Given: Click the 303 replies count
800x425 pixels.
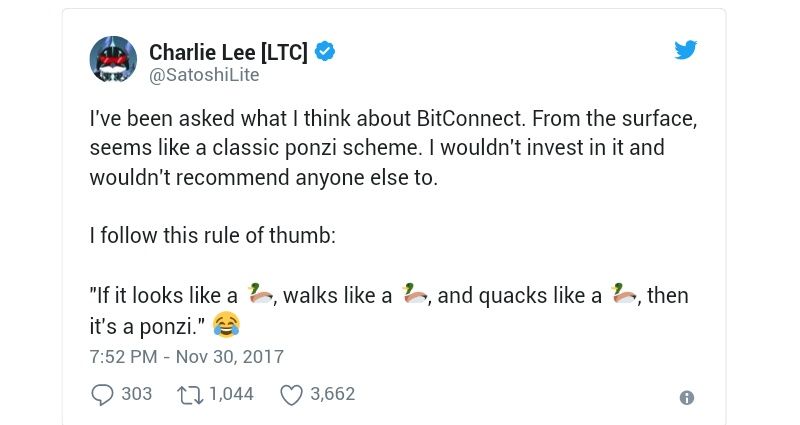Looking at the screenshot, I should pyautogui.click(x=136, y=394).
